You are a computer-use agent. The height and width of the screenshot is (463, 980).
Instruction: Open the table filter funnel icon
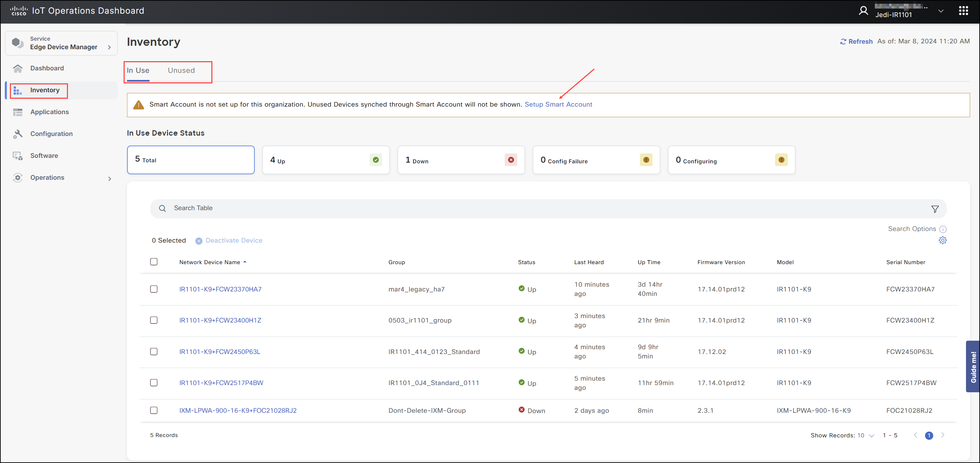point(935,209)
